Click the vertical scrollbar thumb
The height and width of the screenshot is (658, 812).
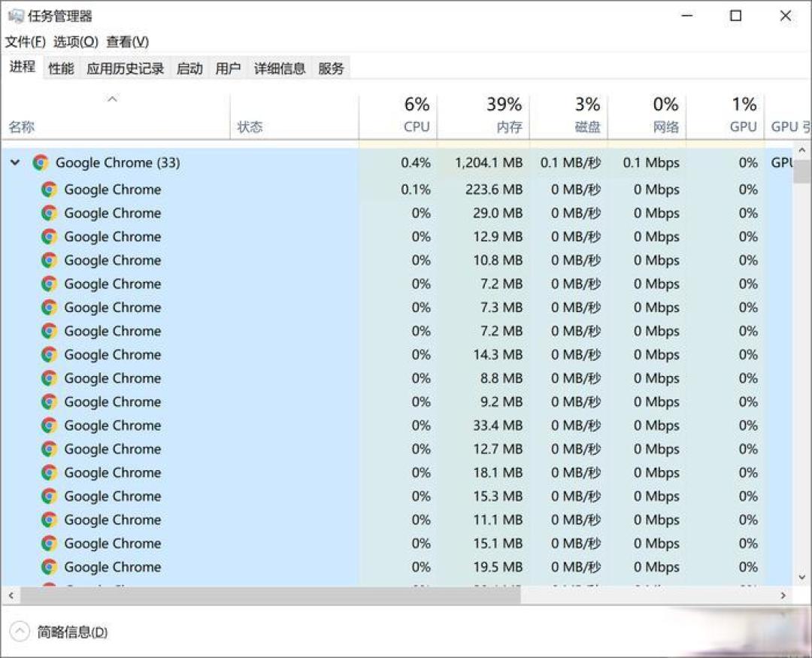coord(802,171)
